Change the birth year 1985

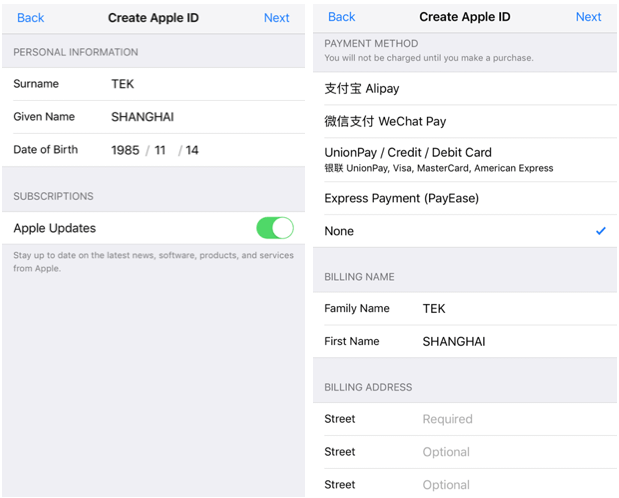pos(125,150)
